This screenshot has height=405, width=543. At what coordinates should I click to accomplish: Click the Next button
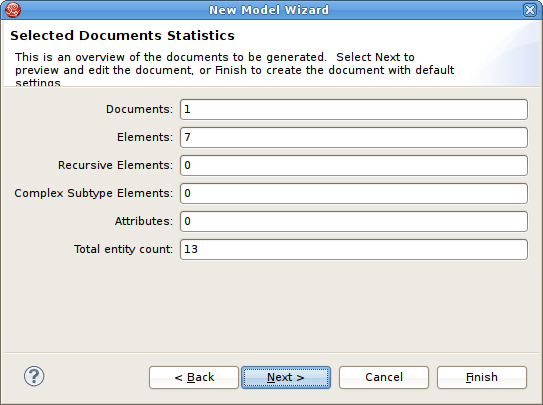(286, 377)
